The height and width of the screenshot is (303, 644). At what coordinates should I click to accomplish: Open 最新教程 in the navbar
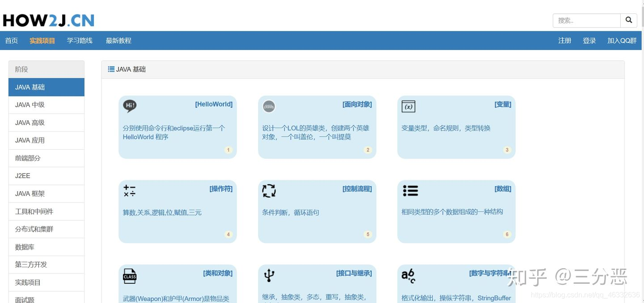[119, 41]
